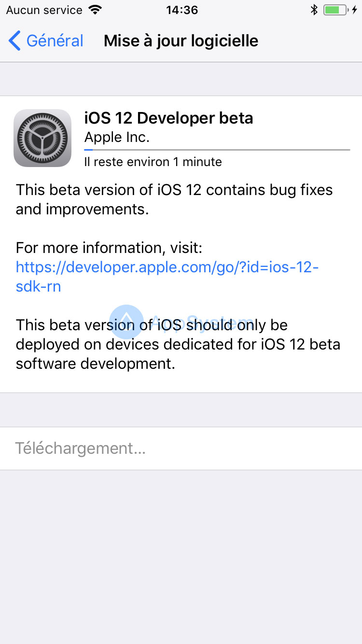Tap the 14:36 clock in status bar

click(x=182, y=9)
